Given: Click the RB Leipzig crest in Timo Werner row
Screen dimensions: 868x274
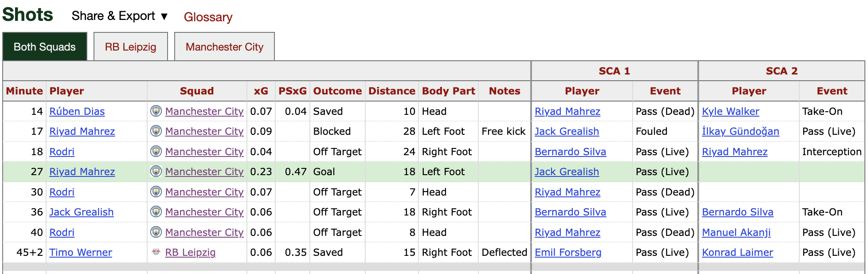Looking at the screenshot, I should coord(156,252).
